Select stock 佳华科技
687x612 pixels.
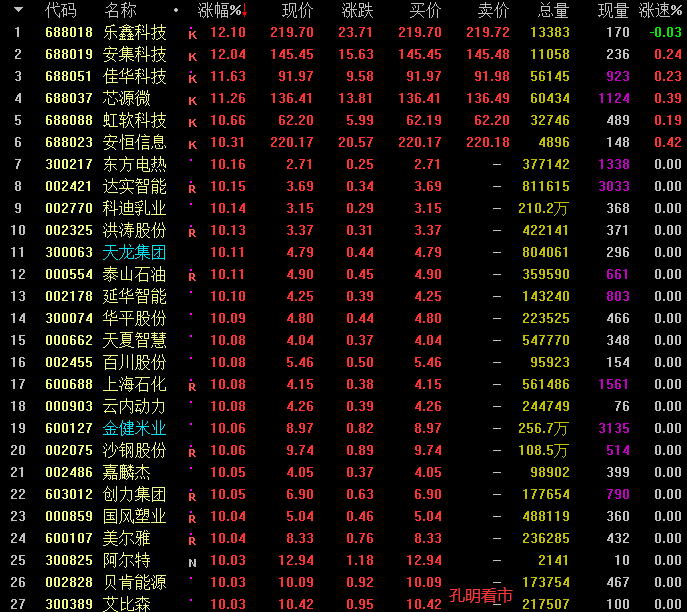coord(135,76)
